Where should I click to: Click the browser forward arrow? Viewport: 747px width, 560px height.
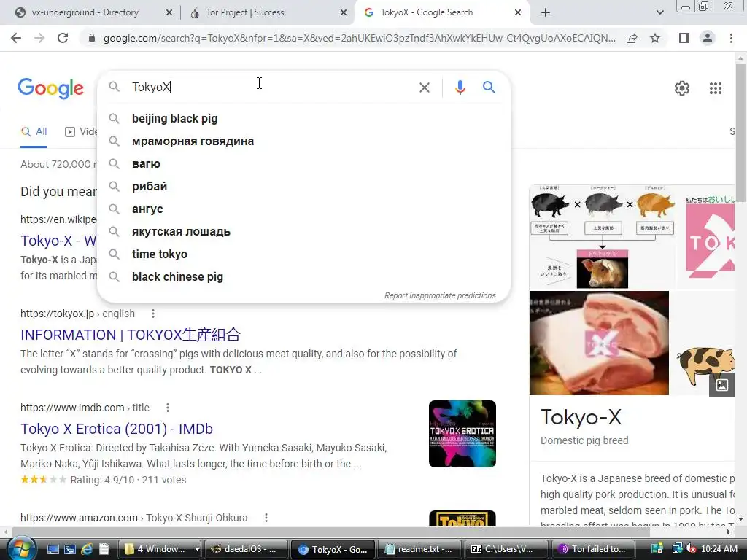click(39, 38)
